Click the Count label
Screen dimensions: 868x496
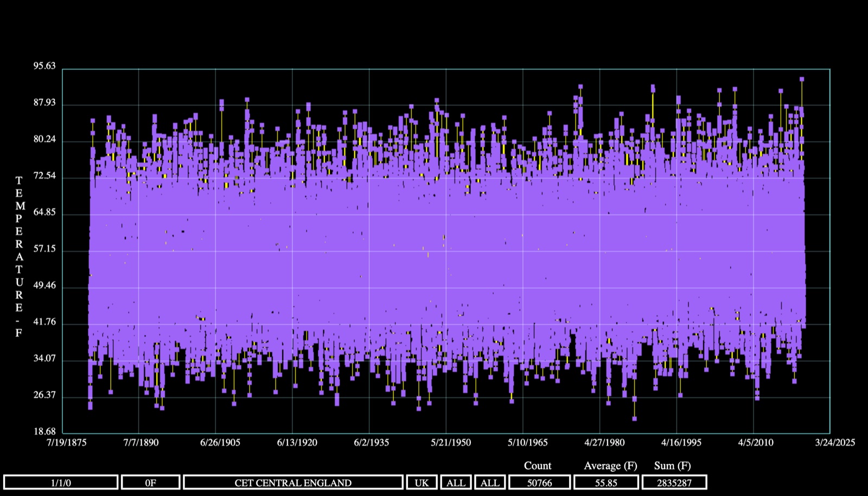538,466
